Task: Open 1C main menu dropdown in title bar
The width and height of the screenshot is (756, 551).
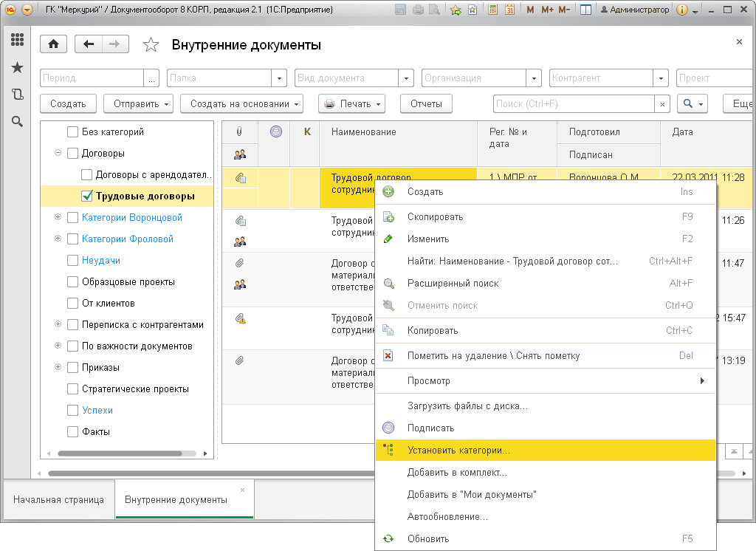Action: 27,9
